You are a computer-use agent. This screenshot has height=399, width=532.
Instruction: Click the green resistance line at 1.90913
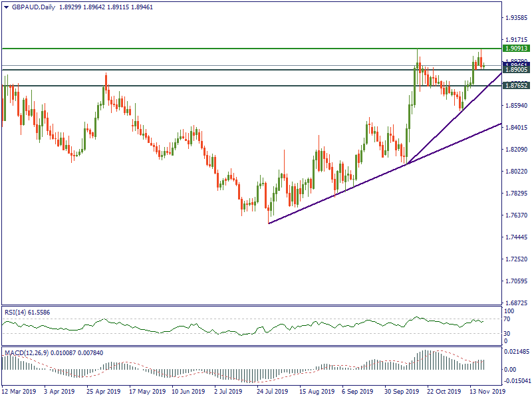tap(199, 49)
